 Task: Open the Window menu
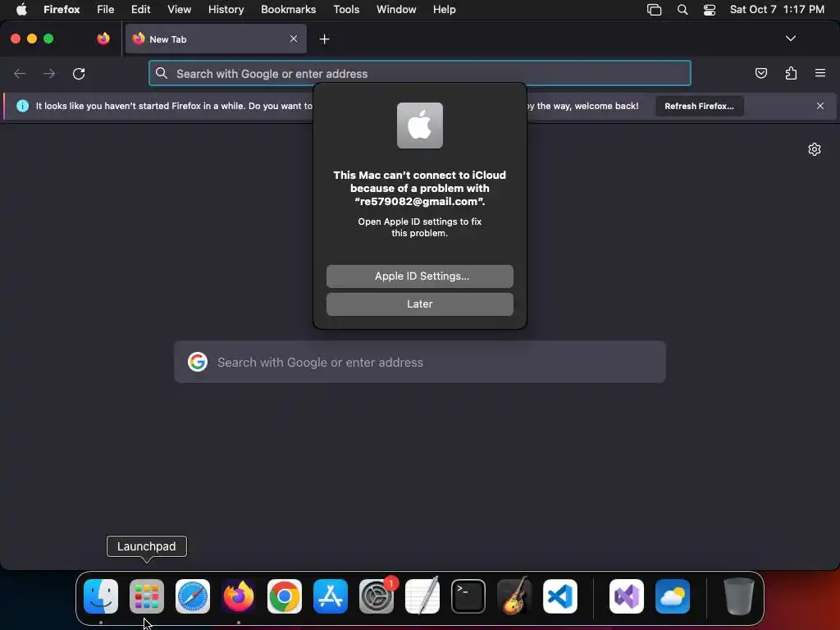pyautogui.click(x=396, y=10)
